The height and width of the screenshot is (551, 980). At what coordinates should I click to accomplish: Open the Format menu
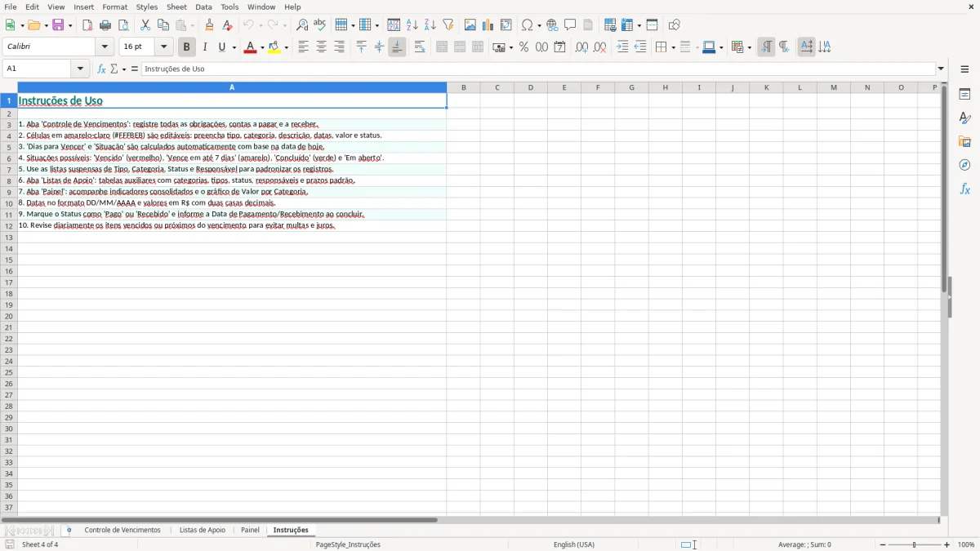pyautogui.click(x=115, y=7)
